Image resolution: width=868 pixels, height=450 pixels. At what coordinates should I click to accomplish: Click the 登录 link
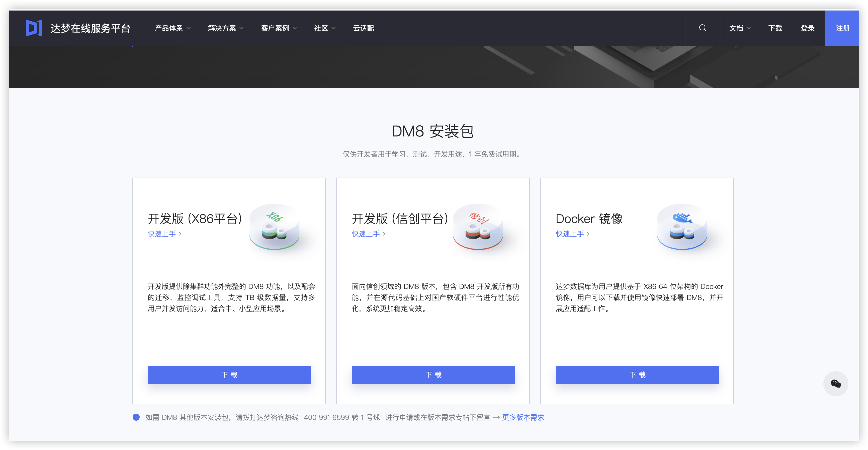[x=808, y=28]
